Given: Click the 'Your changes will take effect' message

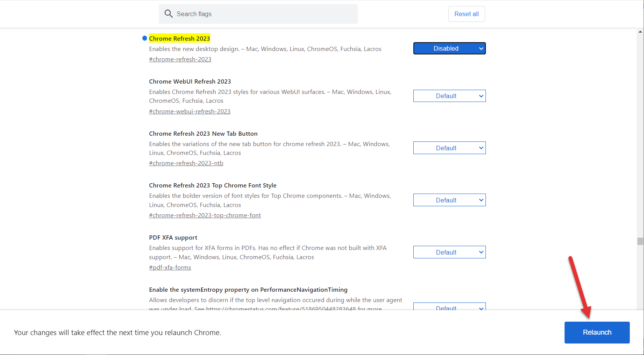Looking at the screenshot, I should point(117,333).
